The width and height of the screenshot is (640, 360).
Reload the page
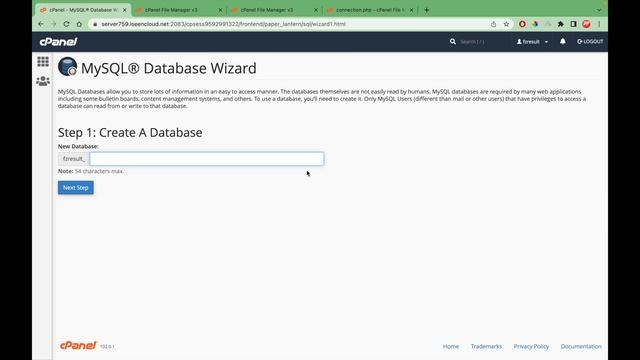tap(66, 24)
